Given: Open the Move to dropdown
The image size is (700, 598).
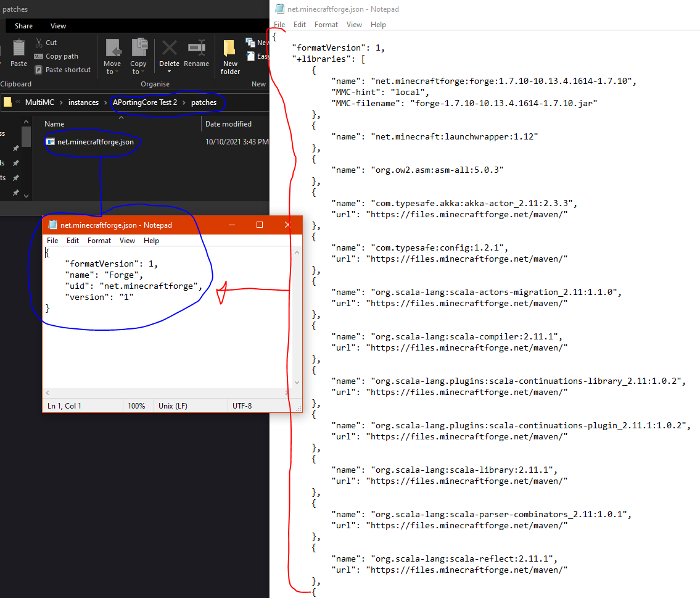Looking at the screenshot, I should point(112,56).
